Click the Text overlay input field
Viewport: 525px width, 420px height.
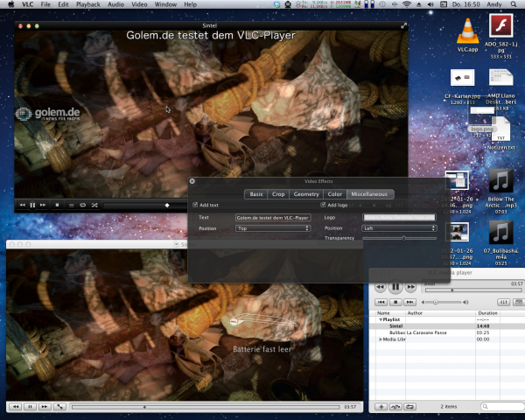click(273, 217)
